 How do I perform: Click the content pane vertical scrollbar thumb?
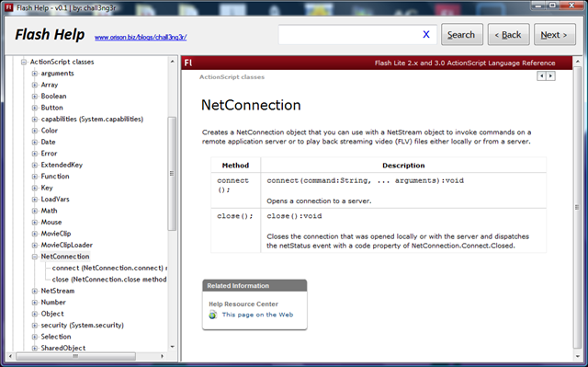[x=577, y=207]
